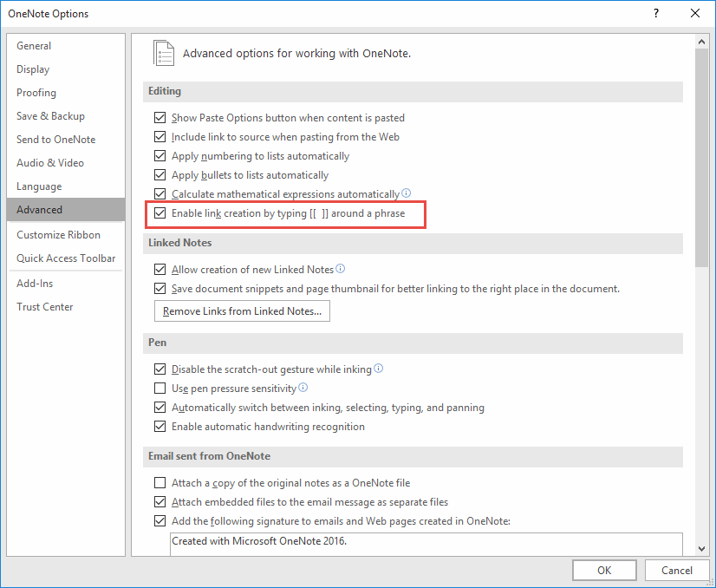Viewport: 716px width, 588px height.
Task: Click the Help question mark icon
Action: (x=655, y=13)
